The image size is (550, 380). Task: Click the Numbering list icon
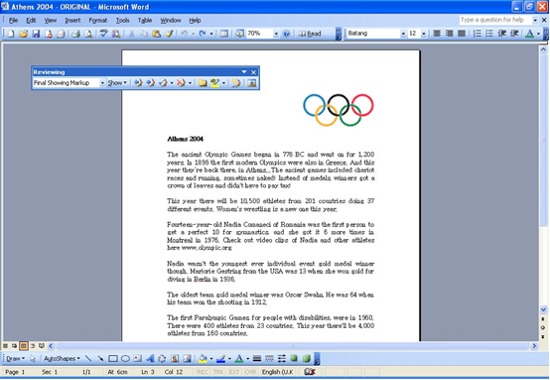click(x=477, y=34)
